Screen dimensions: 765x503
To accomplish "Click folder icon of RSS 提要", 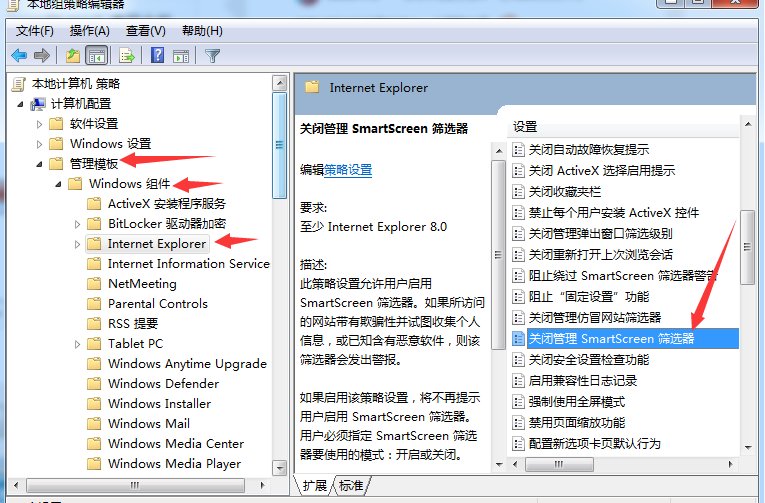I will [94, 323].
